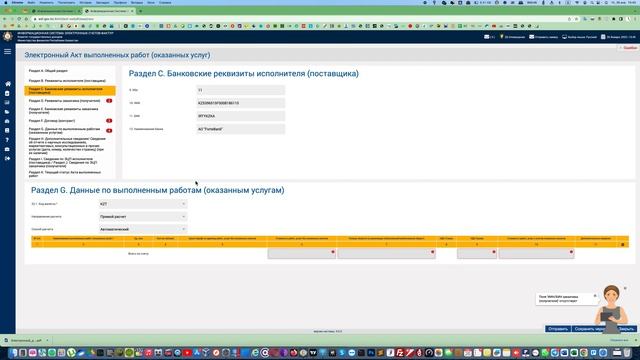Click the notifications bulb icon in header

tap(502, 37)
